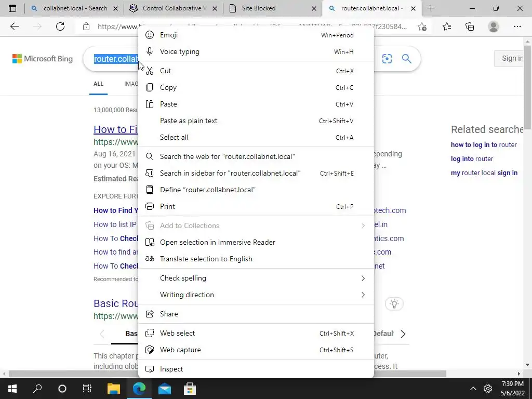Advance the carousel with right chevron
The image size is (532, 399).
point(403,334)
